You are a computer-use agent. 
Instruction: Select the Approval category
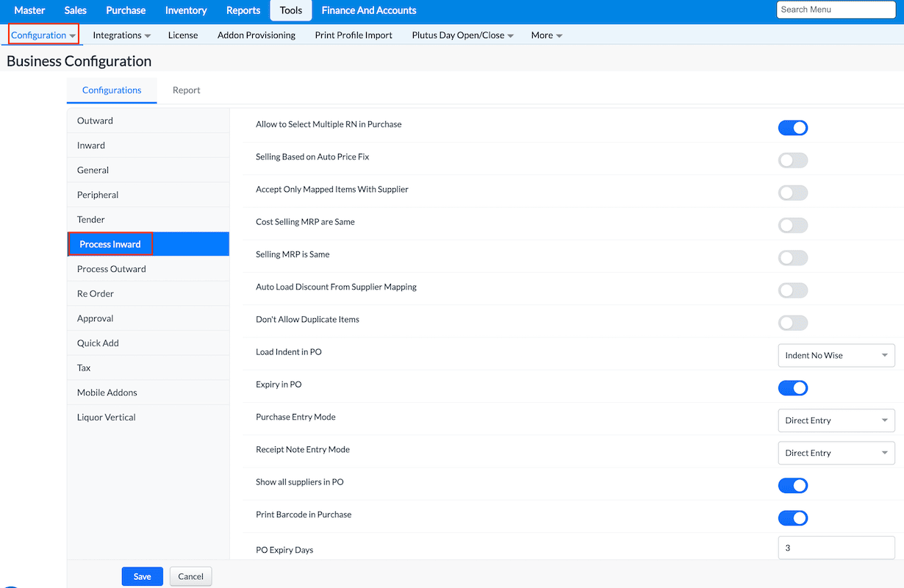(x=148, y=318)
